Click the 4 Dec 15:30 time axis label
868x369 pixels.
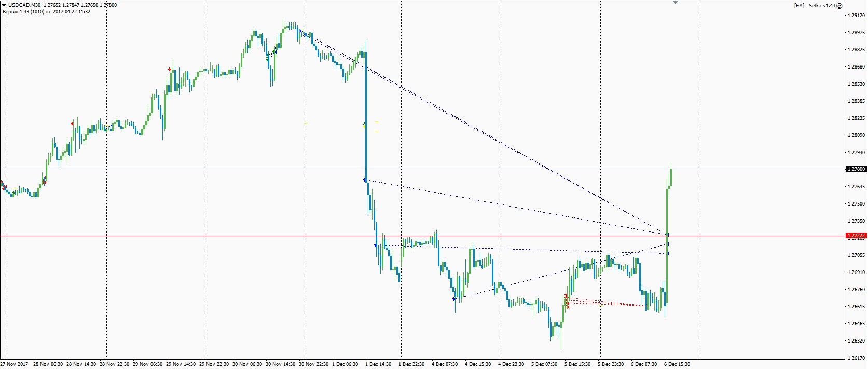coord(478,364)
